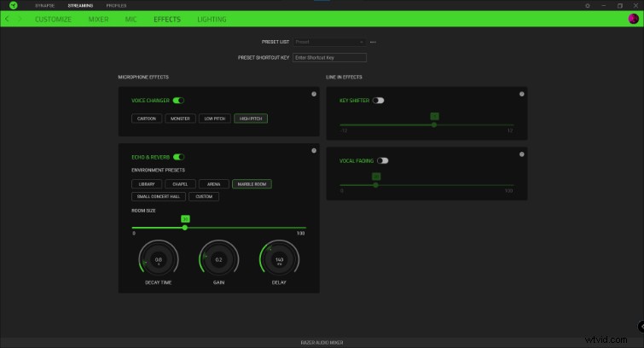Click the Microphone Effects heading
Image resolution: width=644 pixels, height=348 pixels.
(143, 78)
